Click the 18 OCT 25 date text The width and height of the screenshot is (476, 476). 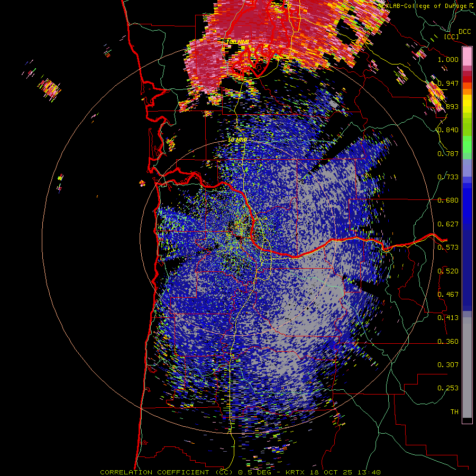pos(330,472)
